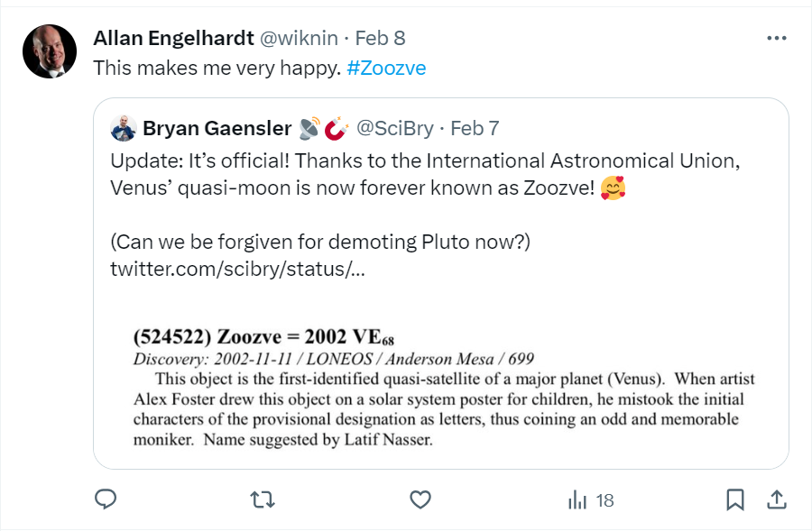Image resolution: width=812 pixels, height=531 pixels.
Task: Open Allan Engelhardt's profile picture
Action: (49, 51)
